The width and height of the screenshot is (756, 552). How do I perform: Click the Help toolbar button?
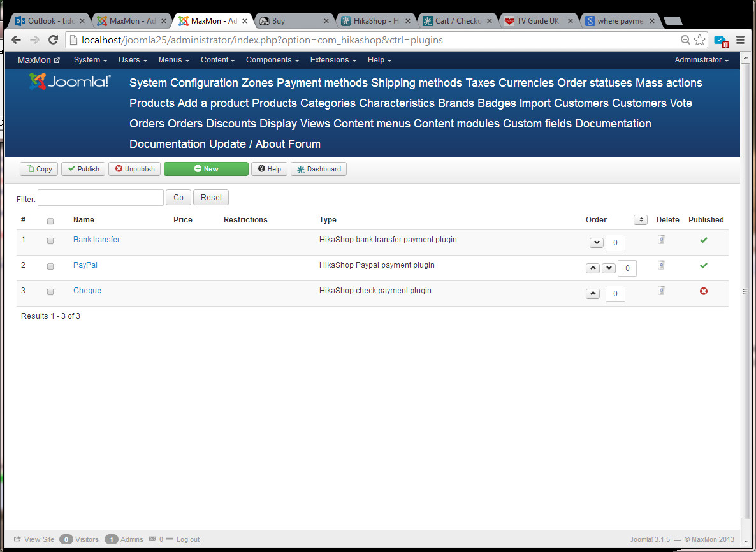point(270,169)
